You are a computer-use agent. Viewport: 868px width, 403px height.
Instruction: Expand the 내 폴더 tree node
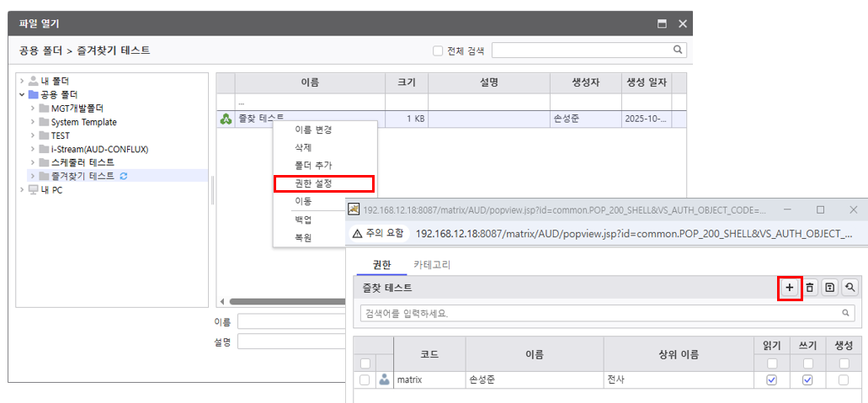pos(22,82)
